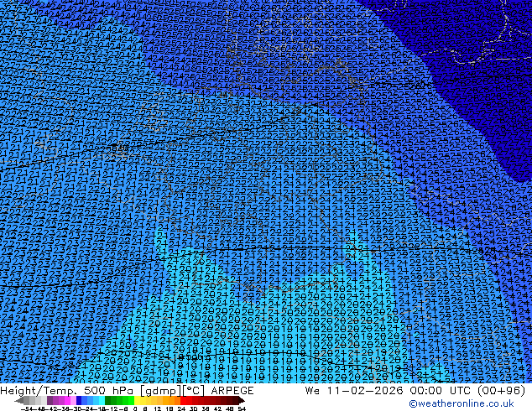Pick the dark purple legend swatch
The image size is (532, 411).
pyautogui.click(x=50, y=400)
